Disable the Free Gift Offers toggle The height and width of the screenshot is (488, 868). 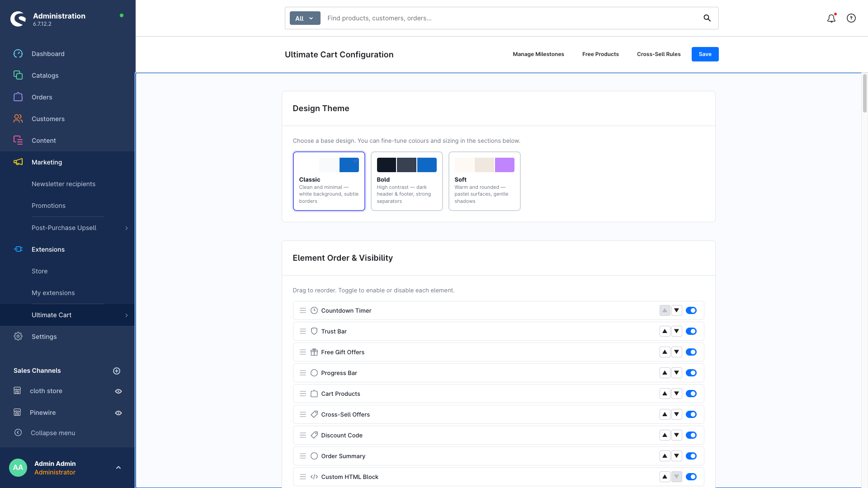691,352
